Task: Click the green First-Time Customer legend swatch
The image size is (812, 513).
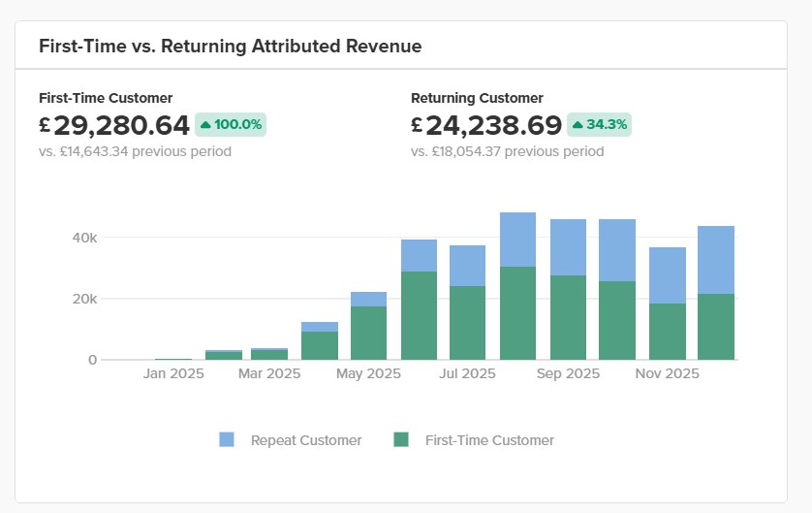Action: coord(401,440)
